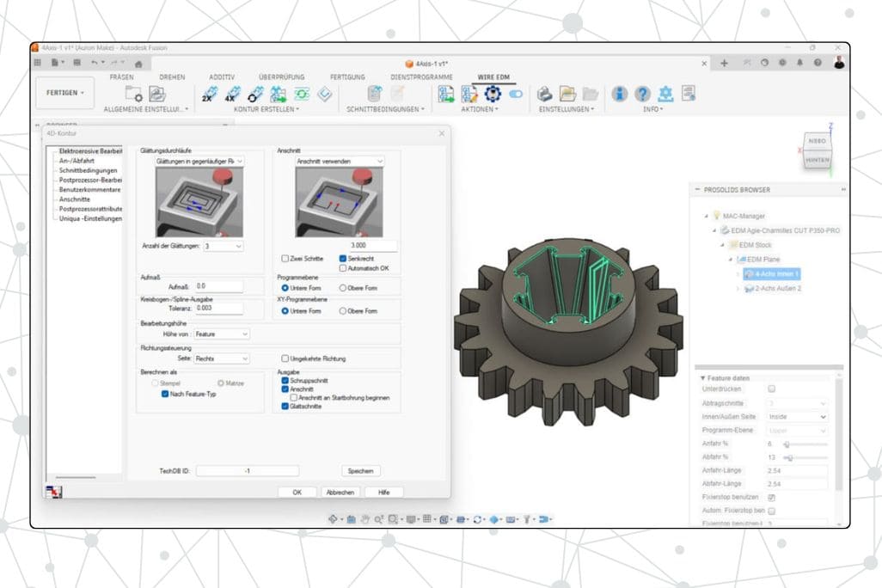The width and height of the screenshot is (882, 588).
Task: Uncheck the Nach Feature-Typ checkbox
Action: pos(165,395)
